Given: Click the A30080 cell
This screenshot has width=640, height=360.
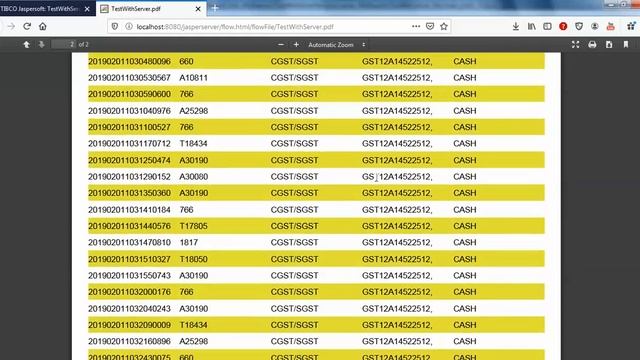Looking at the screenshot, I should [193, 176].
